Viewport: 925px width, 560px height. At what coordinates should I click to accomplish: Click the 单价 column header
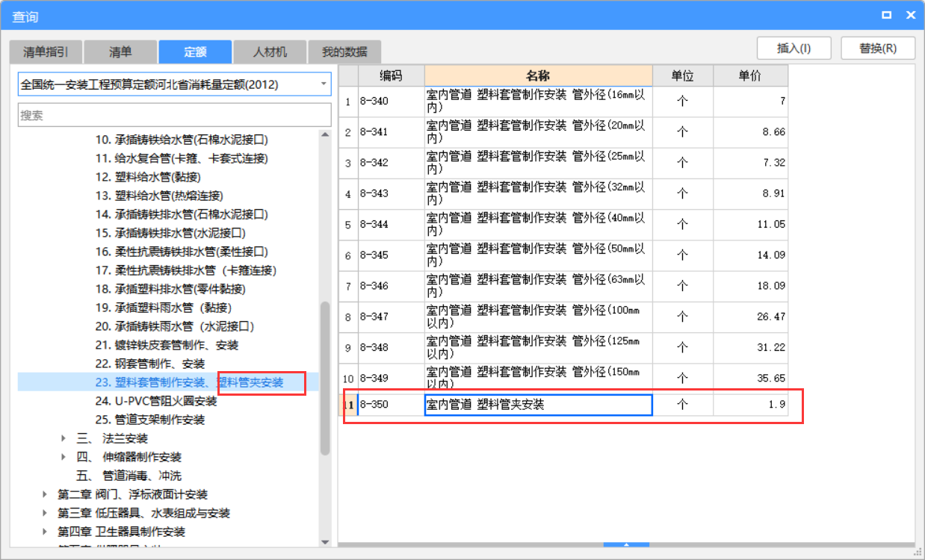click(750, 75)
